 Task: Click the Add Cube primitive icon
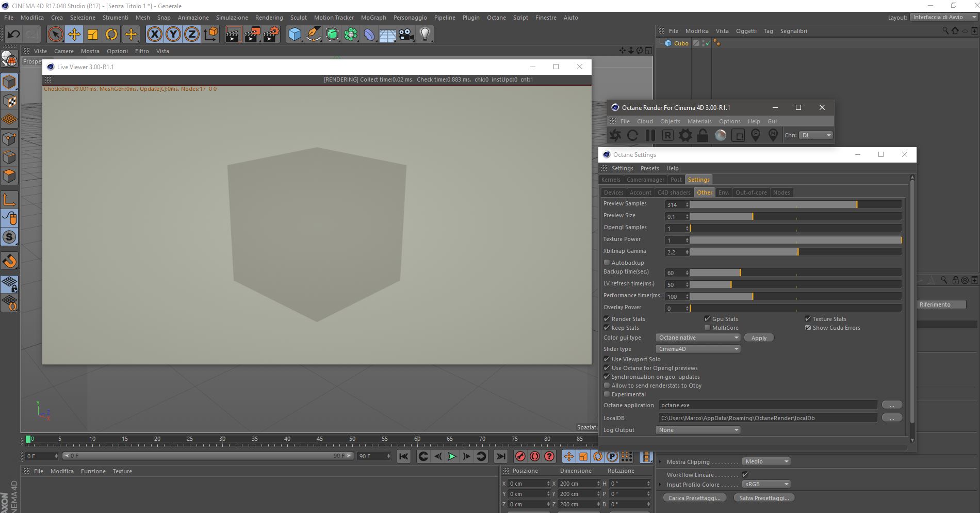coord(295,35)
